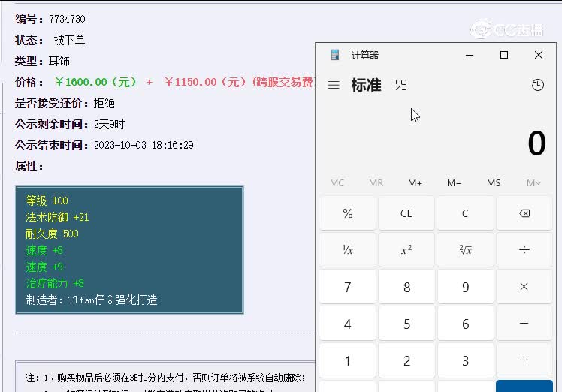Close the calculator window
This screenshot has width=562, height=392.
[x=539, y=55]
